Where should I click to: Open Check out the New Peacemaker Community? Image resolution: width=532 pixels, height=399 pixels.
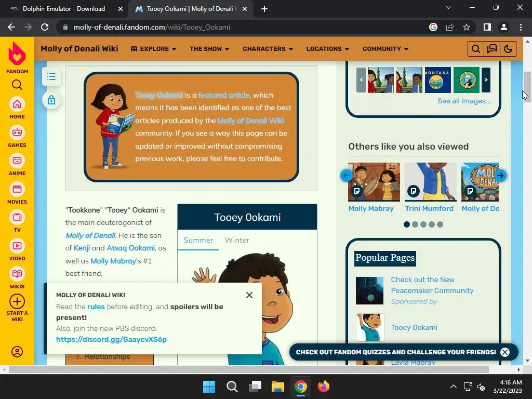click(x=432, y=285)
